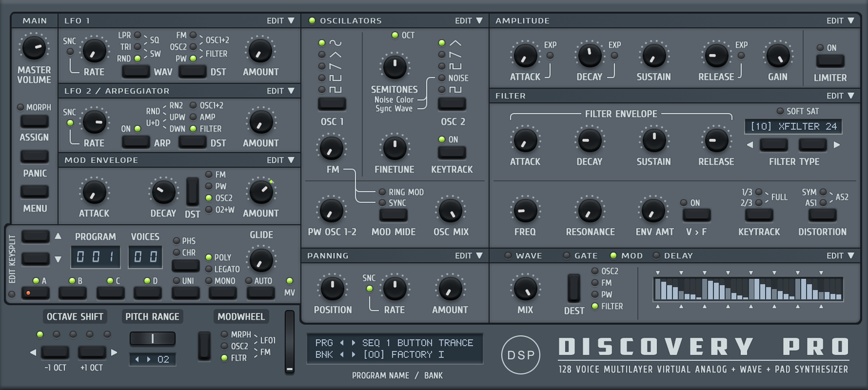Click the program up arrow
This screenshot has width=868, height=390.
[x=58, y=236]
